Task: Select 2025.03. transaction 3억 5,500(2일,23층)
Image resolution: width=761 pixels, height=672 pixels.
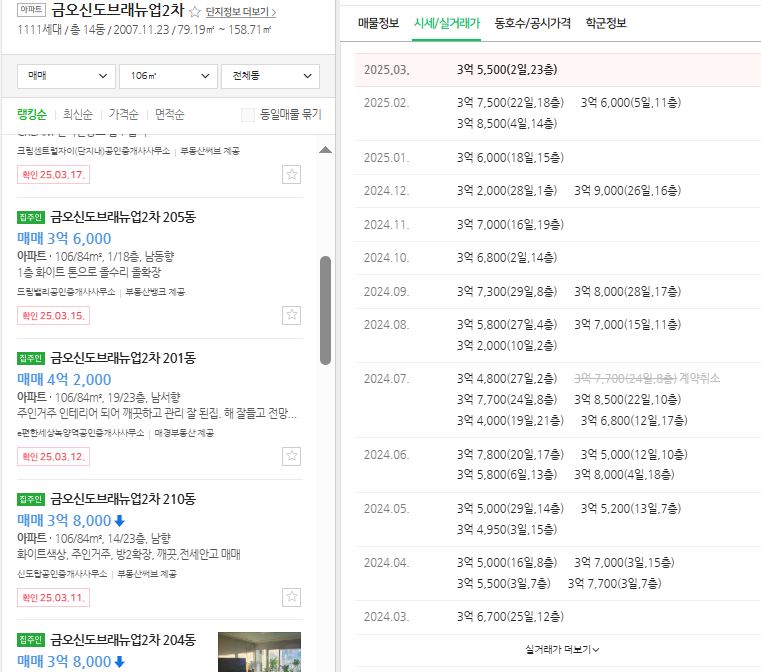Action: (507, 70)
